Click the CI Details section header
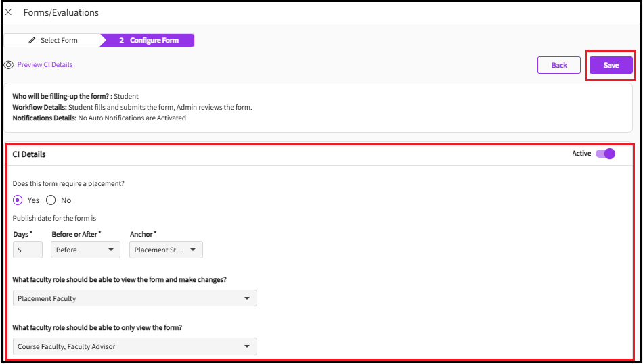The height and width of the screenshot is (364, 643). (30, 154)
